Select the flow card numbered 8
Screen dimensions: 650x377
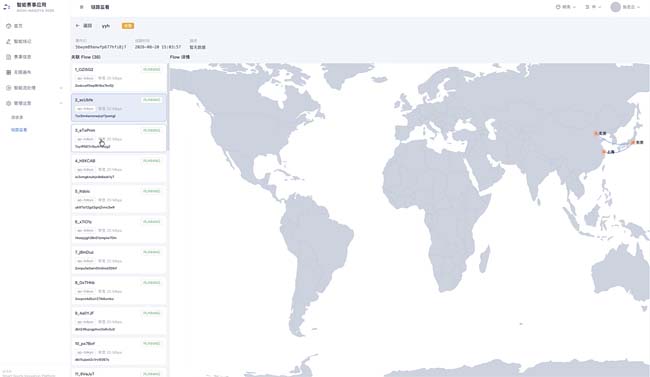pos(119,291)
